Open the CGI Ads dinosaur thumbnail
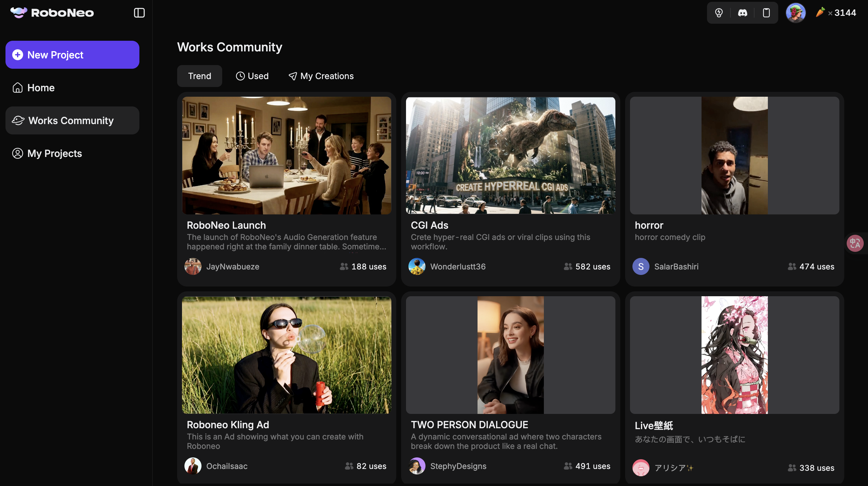Image resolution: width=868 pixels, height=486 pixels. tap(510, 156)
